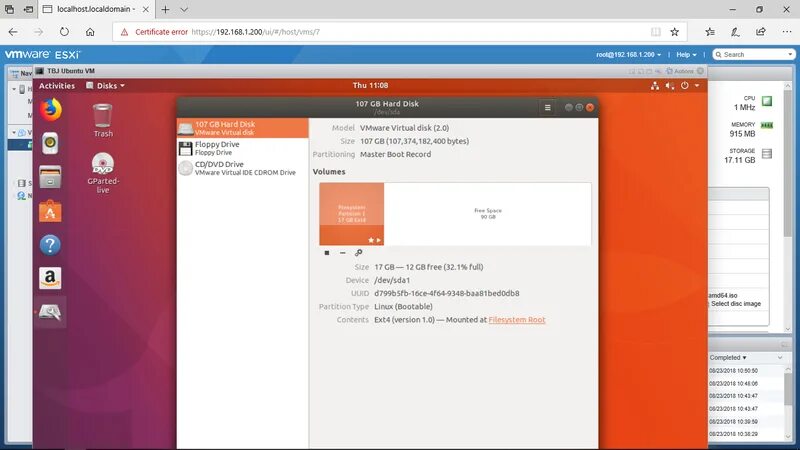Open a new browser tab
800x450 pixels.
(x=165, y=9)
